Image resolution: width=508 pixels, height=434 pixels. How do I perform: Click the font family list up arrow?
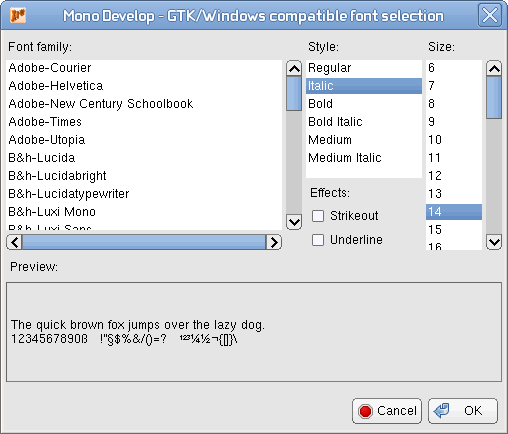tap(294, 69)
